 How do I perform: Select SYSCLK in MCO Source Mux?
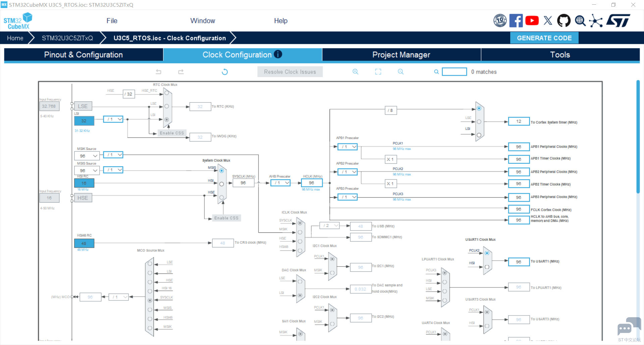pyautogui.click(x=150, y=300)
